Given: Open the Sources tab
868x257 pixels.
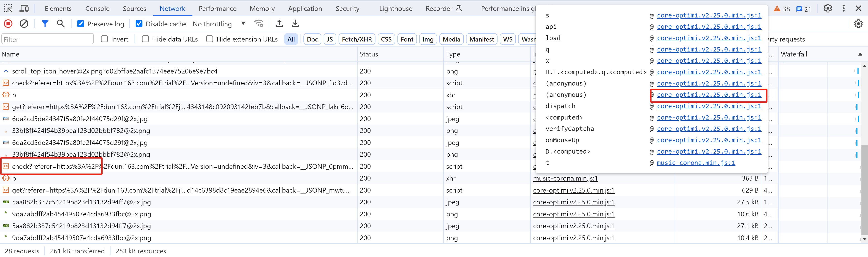Looking at the screenshot, I should point(134,8).
